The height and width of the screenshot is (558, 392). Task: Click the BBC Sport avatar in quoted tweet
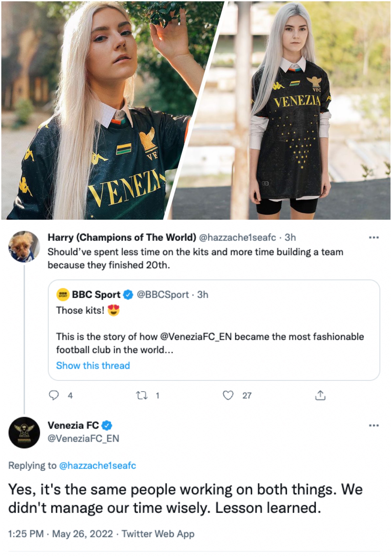click(x=63, y=294)
